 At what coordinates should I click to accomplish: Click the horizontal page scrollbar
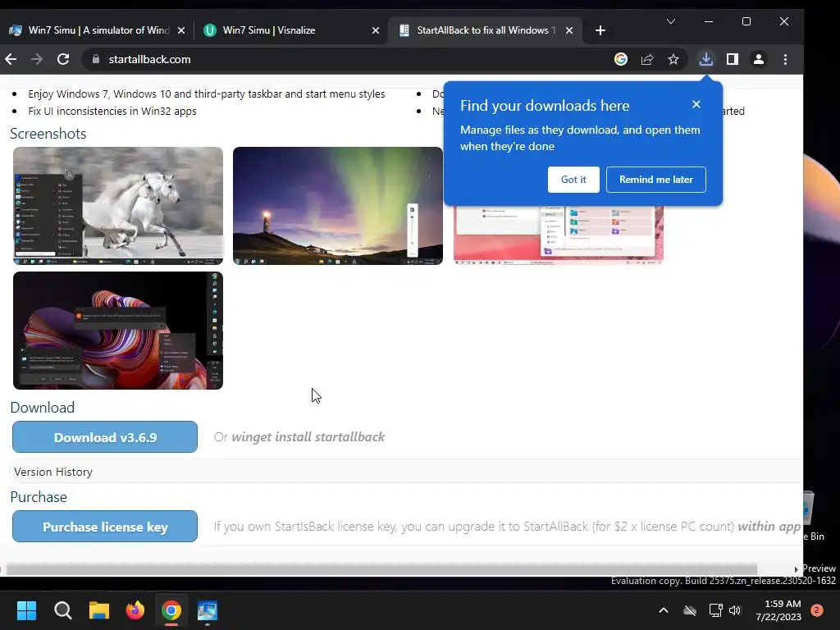click(x=381, y=569)
